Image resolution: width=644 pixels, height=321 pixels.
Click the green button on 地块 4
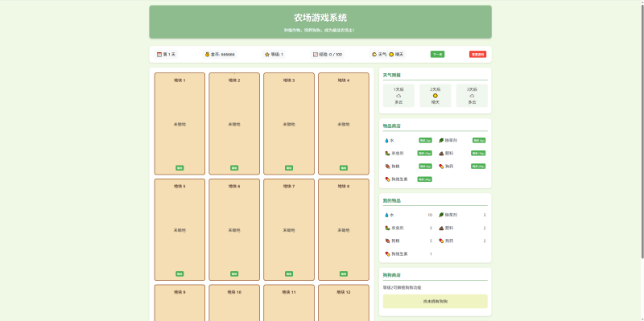(x=344, y=168)
